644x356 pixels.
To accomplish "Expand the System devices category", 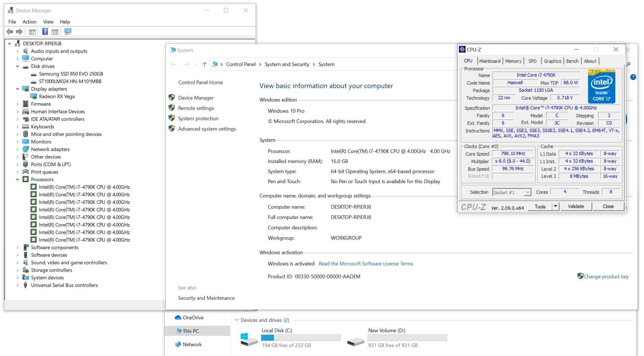I will tap(17, 278).
